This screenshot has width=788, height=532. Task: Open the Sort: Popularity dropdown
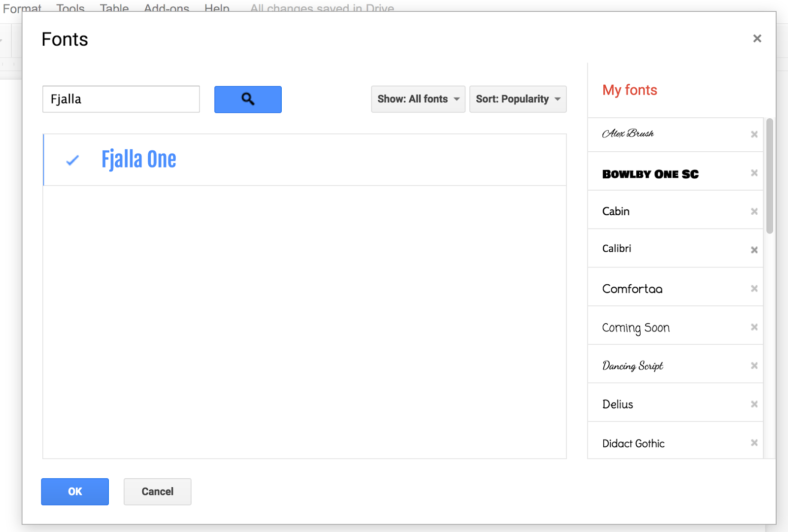tap(518, 99)
